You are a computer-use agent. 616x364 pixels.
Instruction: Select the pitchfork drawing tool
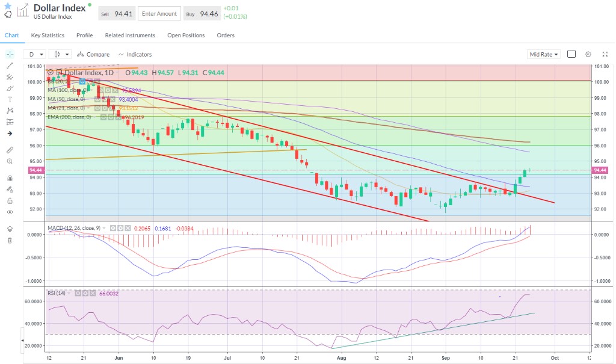pos(10,77)
